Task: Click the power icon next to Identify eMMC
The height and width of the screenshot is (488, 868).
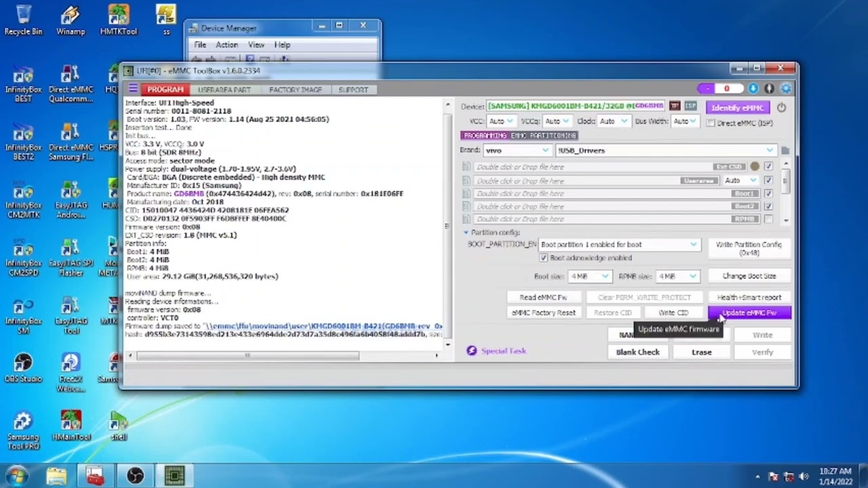Action: [x=781, y=107]
